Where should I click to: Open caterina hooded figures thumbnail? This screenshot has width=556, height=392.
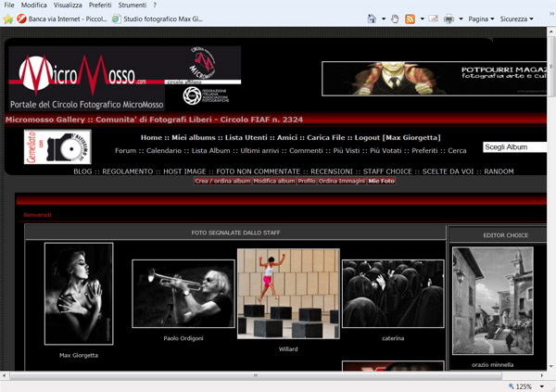tap(393, 294)
